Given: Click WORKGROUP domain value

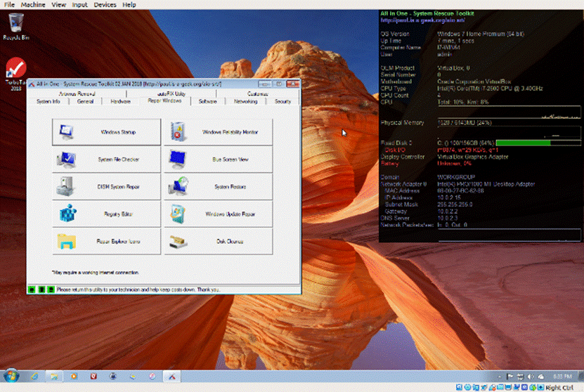Looking at the screenshot, I should pyautogui.click(x=456, y=177).
